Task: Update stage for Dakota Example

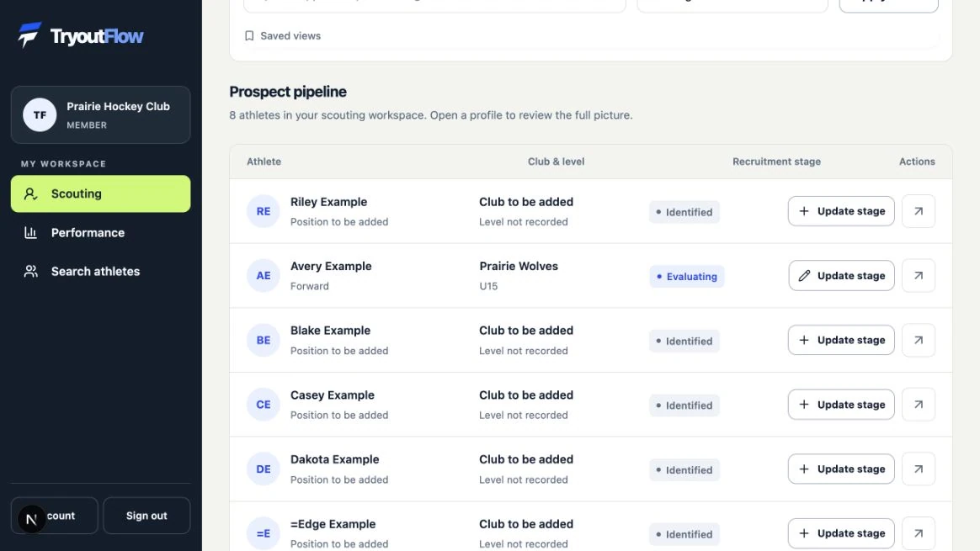Action: (x=841, y=469)
